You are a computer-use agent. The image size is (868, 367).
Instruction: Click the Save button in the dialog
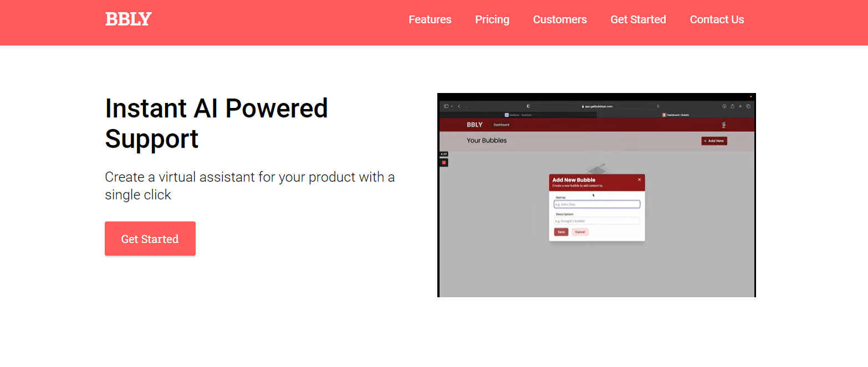(x=561, y=232)
